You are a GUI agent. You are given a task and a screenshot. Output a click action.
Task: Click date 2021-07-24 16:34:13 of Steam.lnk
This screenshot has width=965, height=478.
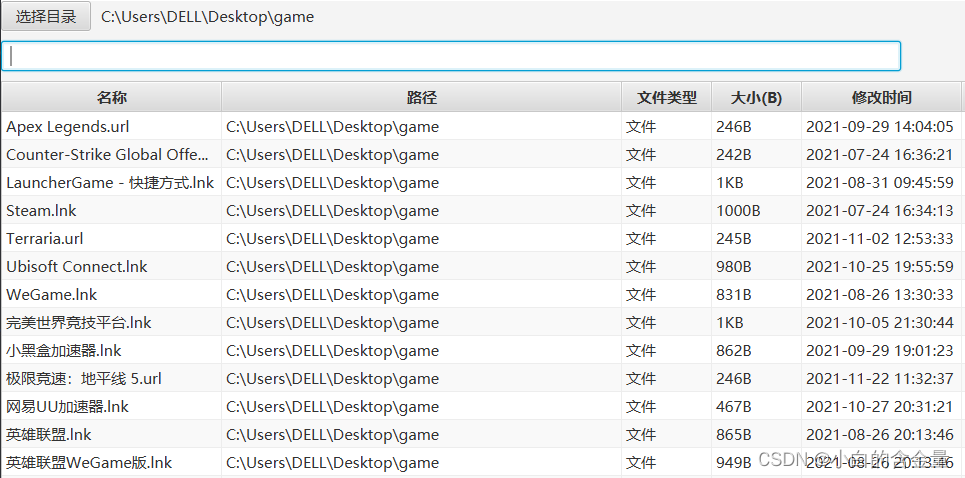coord(879,210)
